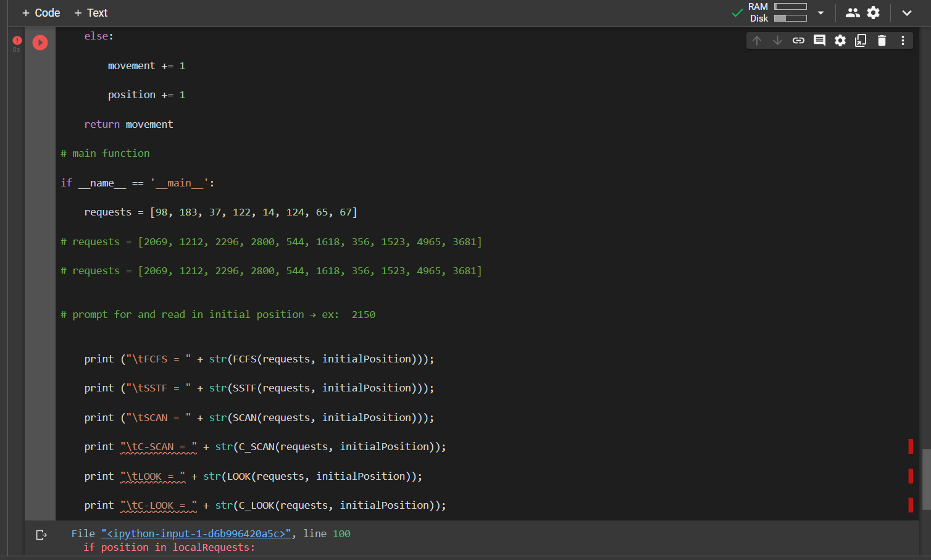Add a new text cell

point(90,12)
